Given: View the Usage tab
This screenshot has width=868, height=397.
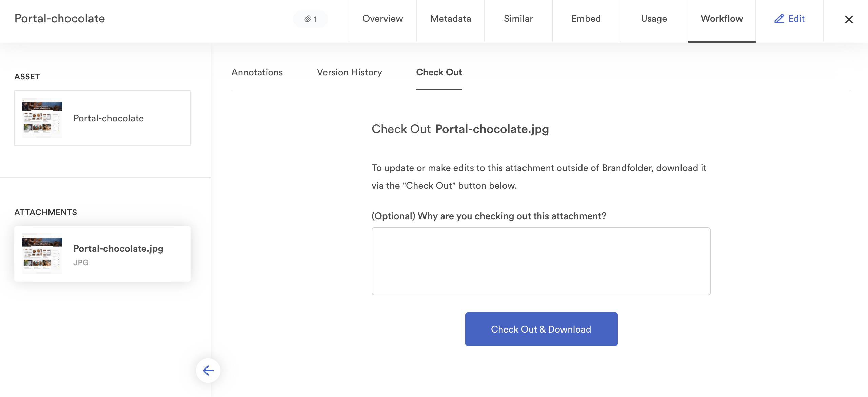Looking at the screenshot, I should pyautogui.click(x=654, y=19).
